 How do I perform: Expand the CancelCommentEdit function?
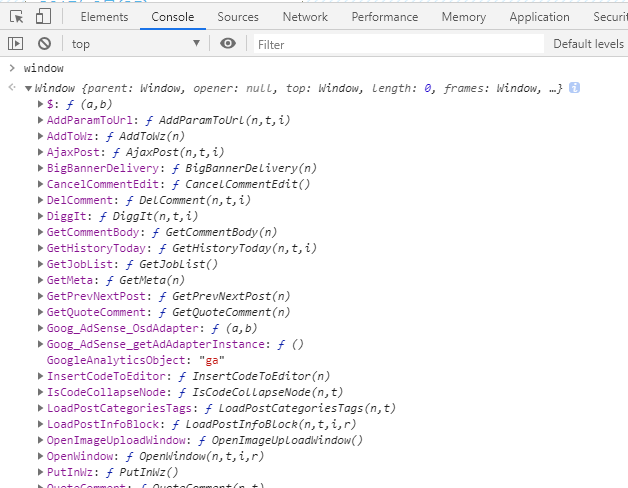(40, 184)
